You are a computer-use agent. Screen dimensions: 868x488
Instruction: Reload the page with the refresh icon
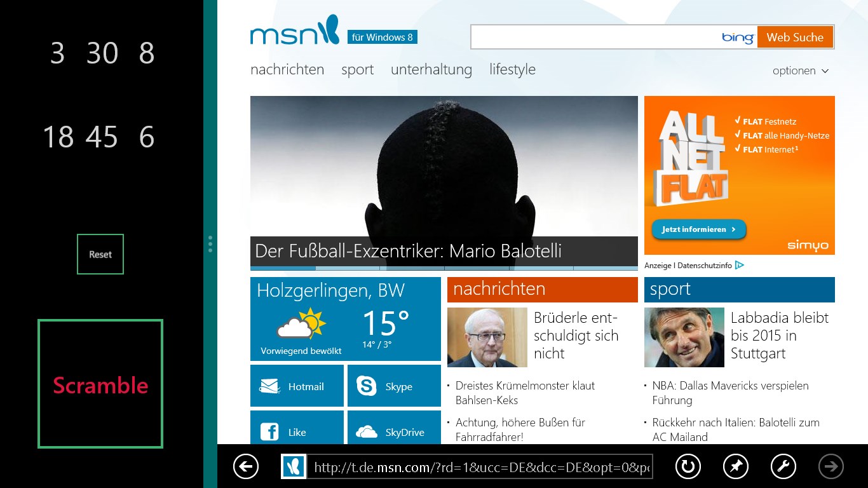coord(688,467)
